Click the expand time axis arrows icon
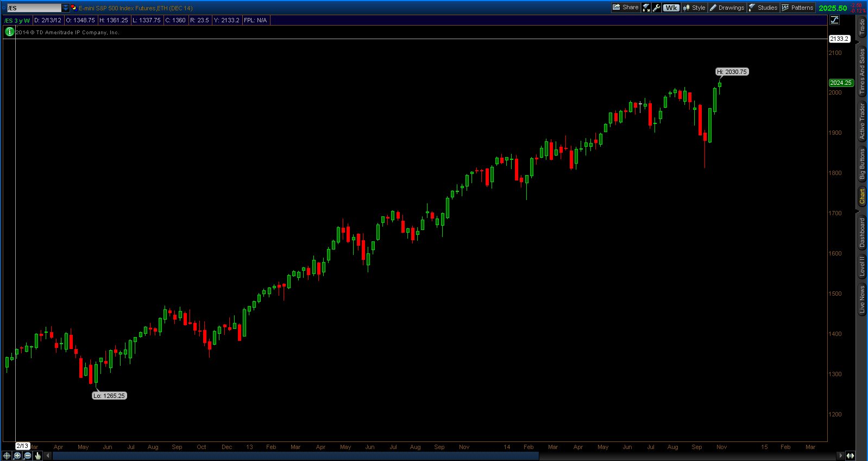 (x=850, y=456)
